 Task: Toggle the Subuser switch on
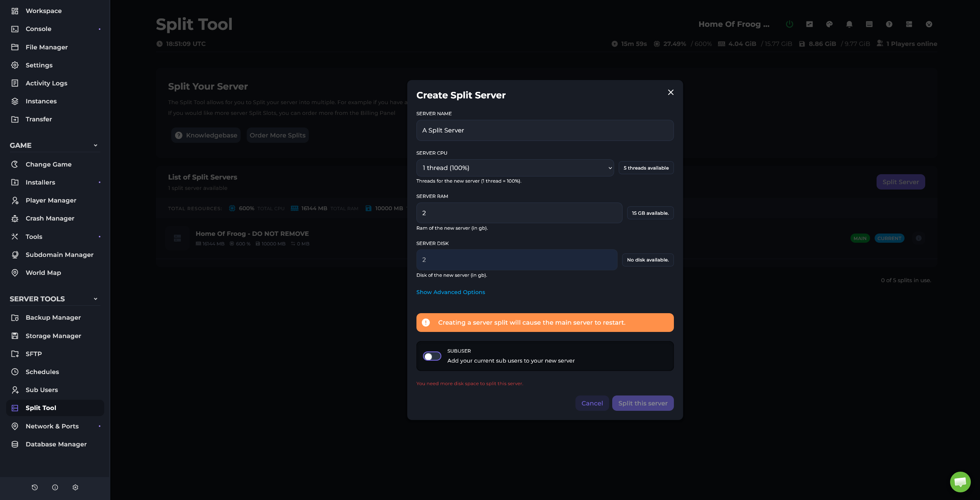point(432,356)
